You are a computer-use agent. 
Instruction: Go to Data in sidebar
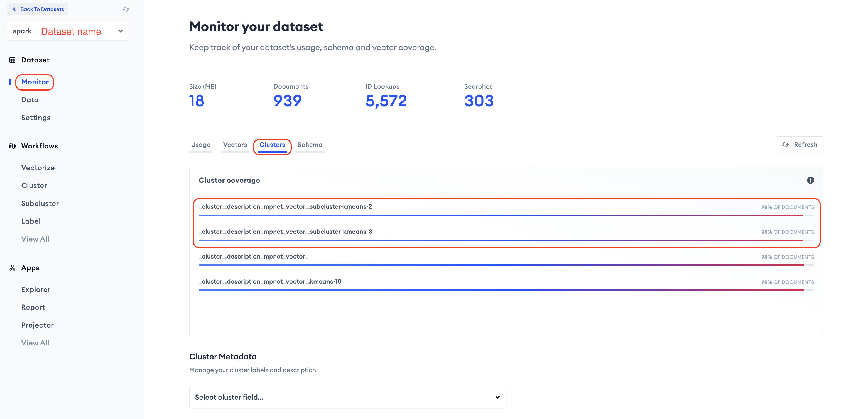coord(30,100)
